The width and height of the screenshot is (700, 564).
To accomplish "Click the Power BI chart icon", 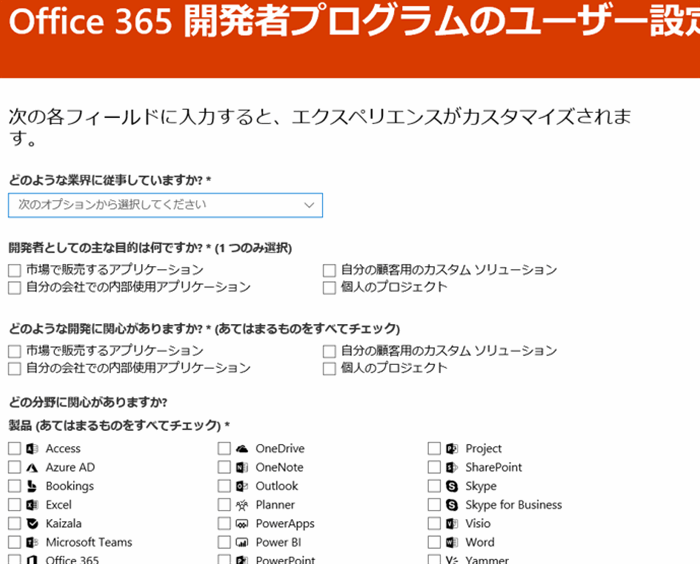I will click(x=242, y=542).
